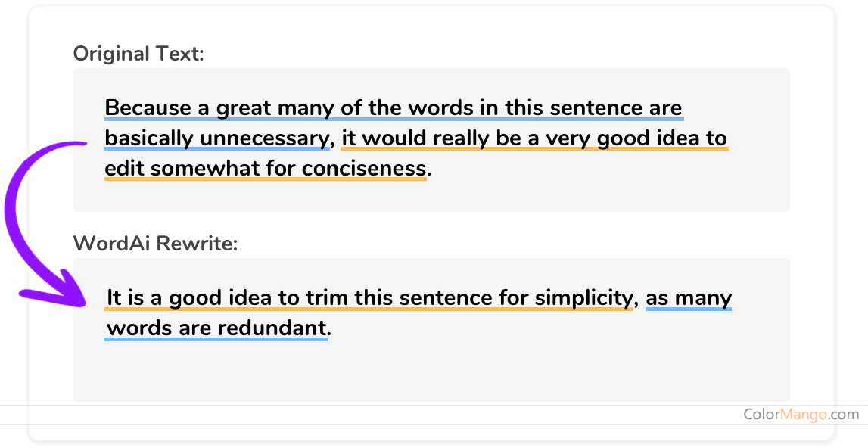
Task: Click the phrase "words are redundant"
Action: [216, 328]
